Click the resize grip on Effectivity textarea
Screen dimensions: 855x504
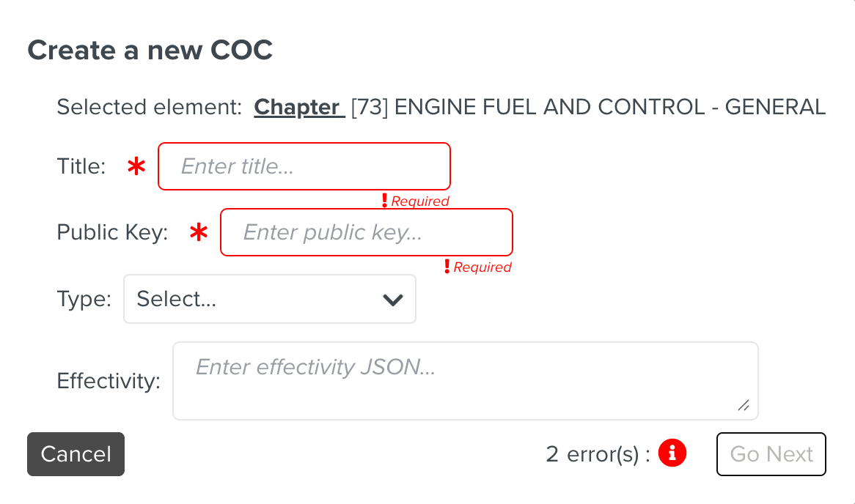[744, 405]
